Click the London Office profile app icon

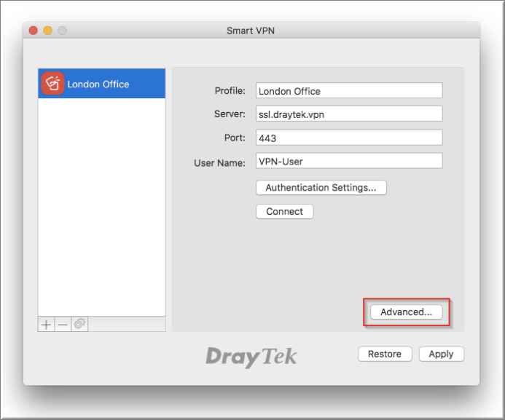(x=52, y=83)
